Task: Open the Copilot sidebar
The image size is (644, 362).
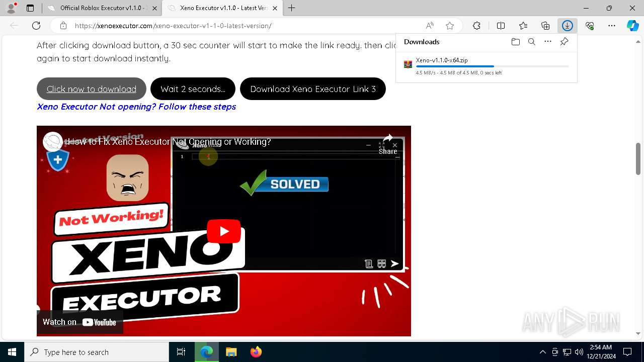Action: pos(633,26)
